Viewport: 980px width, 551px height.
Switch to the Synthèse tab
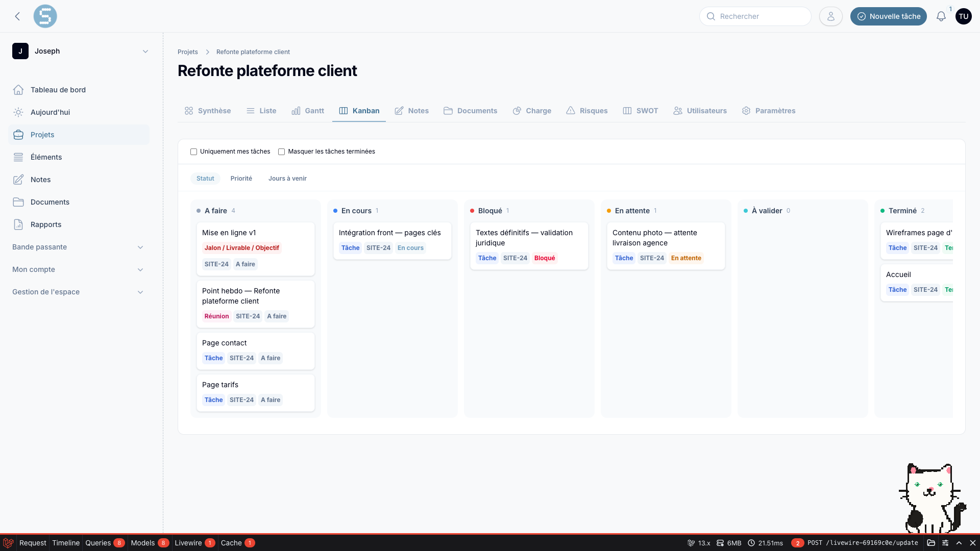click(x=208, y=111)
